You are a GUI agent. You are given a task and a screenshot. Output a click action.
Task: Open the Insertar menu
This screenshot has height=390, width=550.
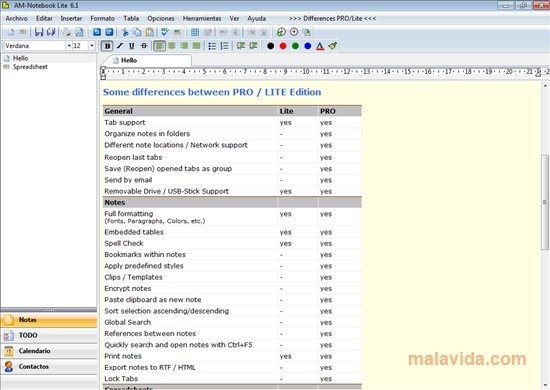point(71,18)
